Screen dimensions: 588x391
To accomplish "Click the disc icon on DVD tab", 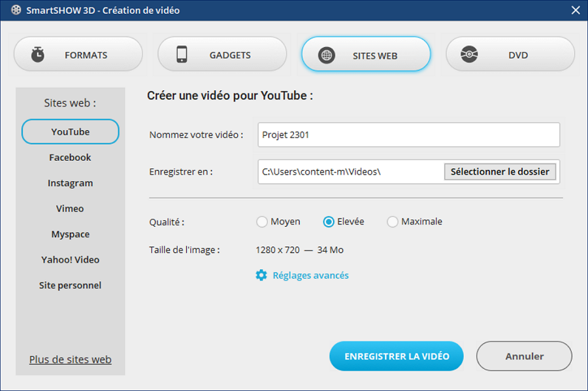I will pos(469,54).
